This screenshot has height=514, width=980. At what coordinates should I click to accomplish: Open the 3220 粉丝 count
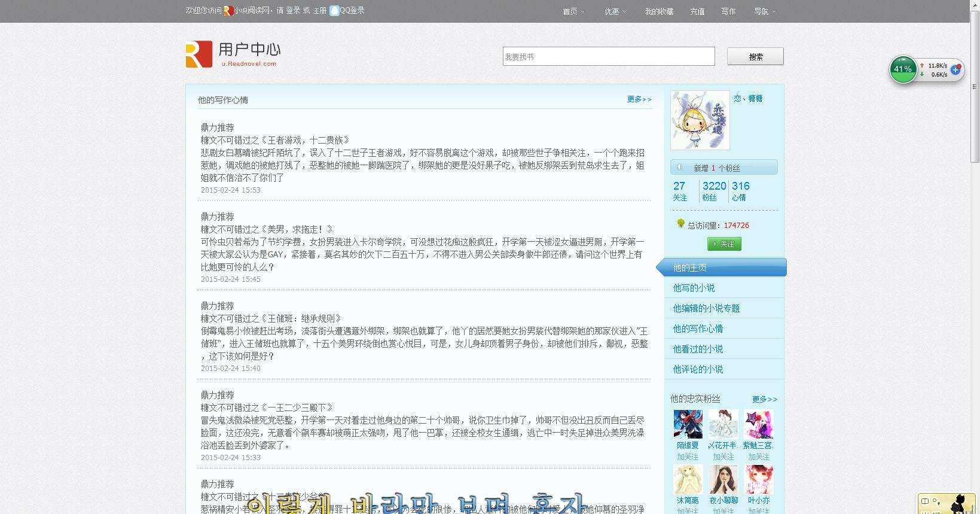714,191
